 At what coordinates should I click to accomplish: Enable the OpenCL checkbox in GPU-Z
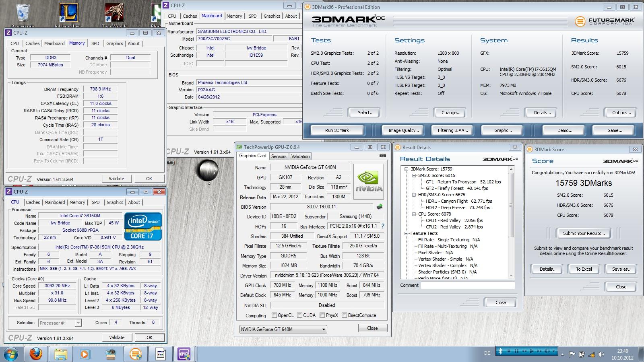tap(274, 315)
